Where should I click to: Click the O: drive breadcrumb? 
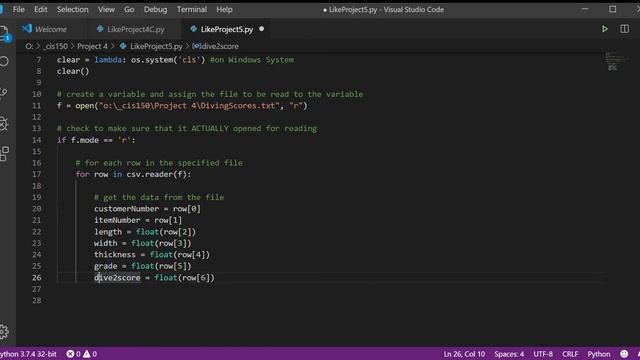(x=29, y=46)
